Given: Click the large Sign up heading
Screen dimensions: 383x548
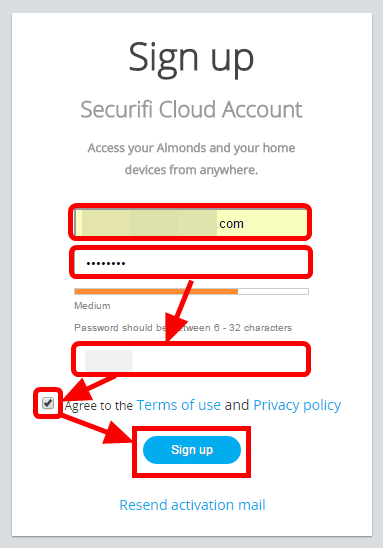Looking at the screenshot, I should click(191, 59).
